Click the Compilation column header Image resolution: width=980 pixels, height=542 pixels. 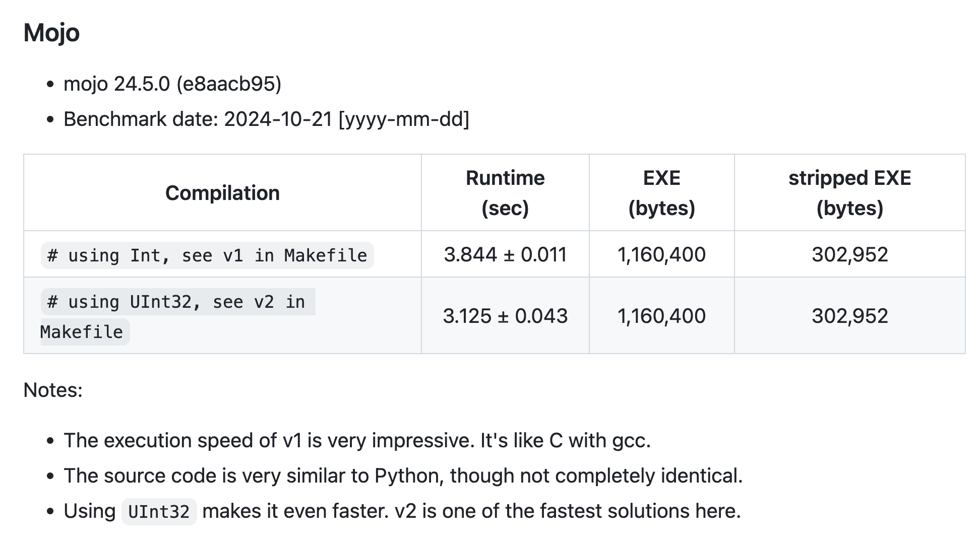tap(222, 193)
